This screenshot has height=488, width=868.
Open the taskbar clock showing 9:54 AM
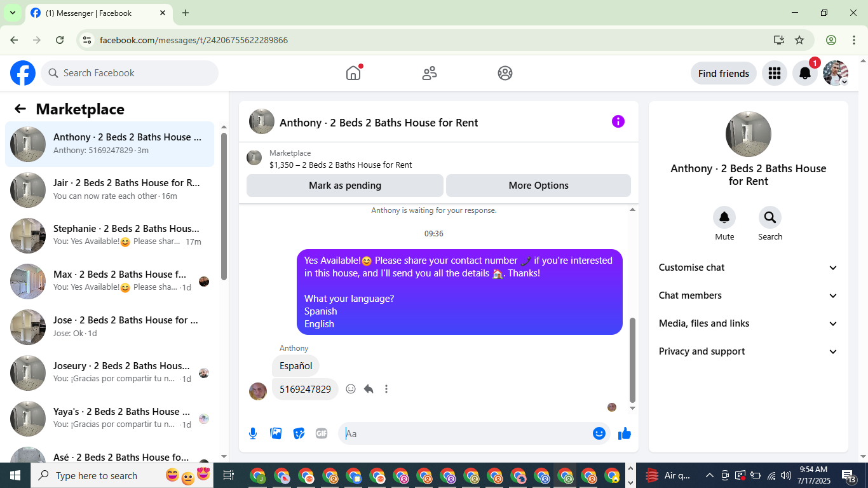pyautogui.click(x=813, y=475)
